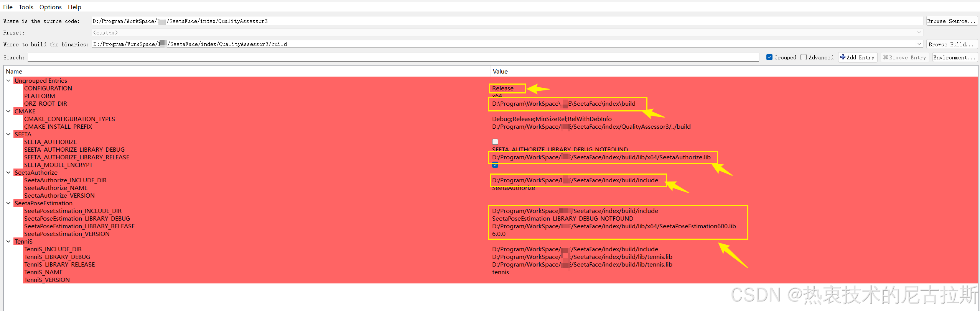
Task: Select the TenniS_INCLUDE_DIR entry
Action: tap(53, 249)
